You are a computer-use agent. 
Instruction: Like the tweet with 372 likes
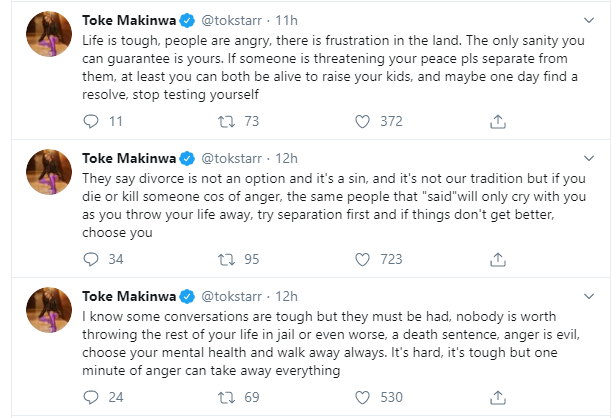364,122
